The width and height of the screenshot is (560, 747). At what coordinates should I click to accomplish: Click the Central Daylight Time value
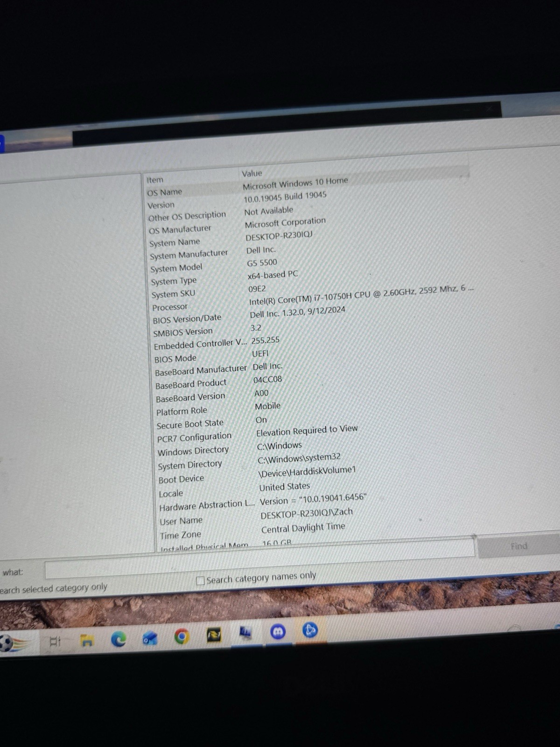(303, 528)
